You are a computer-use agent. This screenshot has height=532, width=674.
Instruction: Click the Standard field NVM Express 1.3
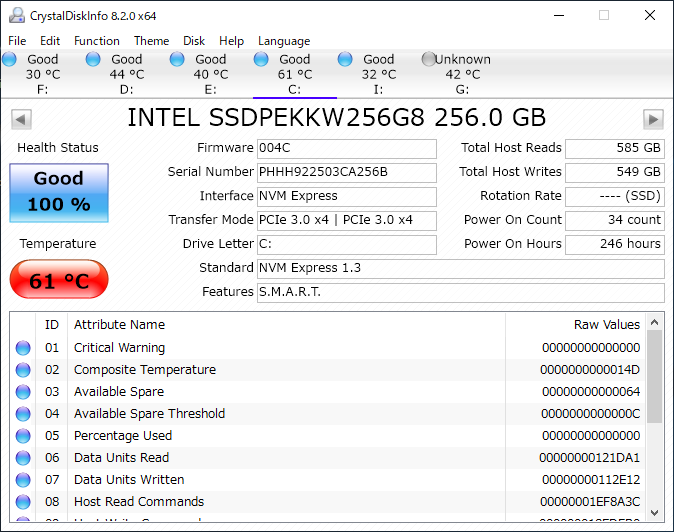(461, 269)
